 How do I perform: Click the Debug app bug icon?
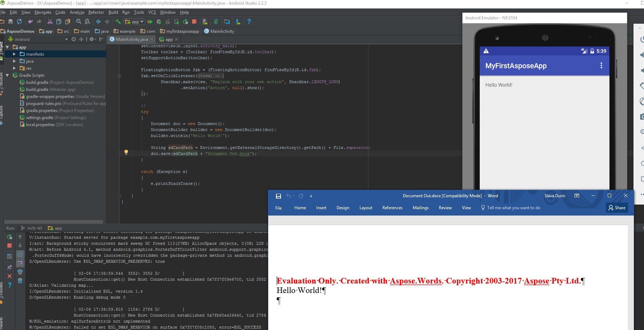[159, 21]
